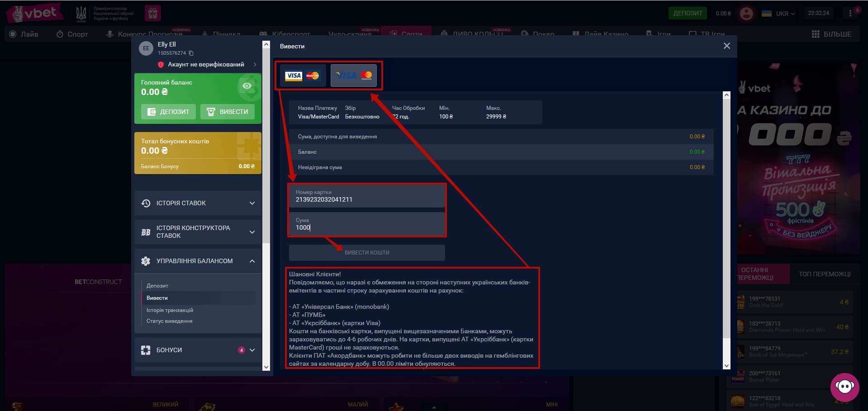Open Історія транзакцій menu item
Viewport: 868px width, 411px height.
click(x=170, y=310)
